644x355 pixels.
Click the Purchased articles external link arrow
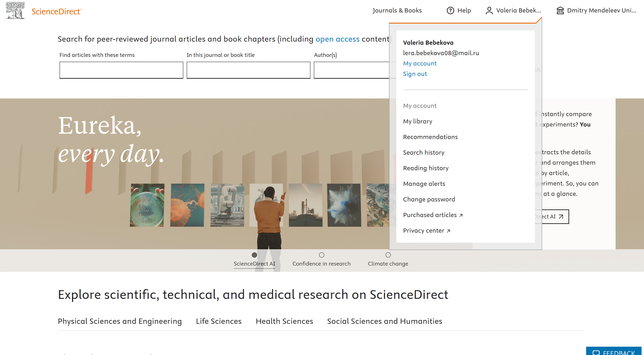(x=461, y=215)
